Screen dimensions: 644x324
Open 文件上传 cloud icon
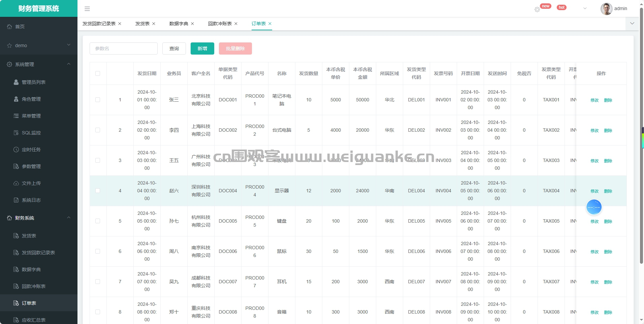[16, 183]
